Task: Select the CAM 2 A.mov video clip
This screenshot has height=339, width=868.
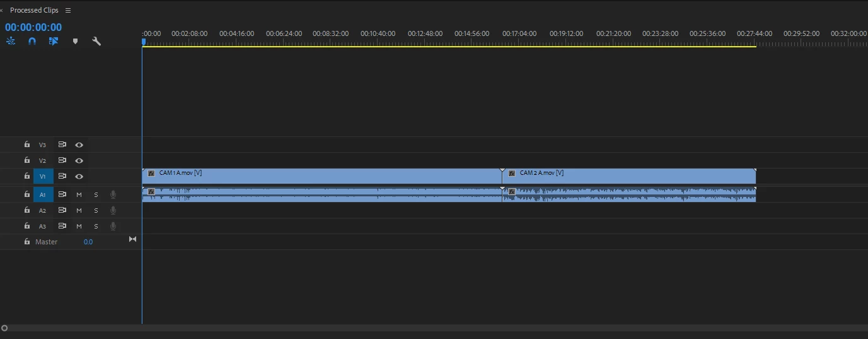Action: point(629,176)
